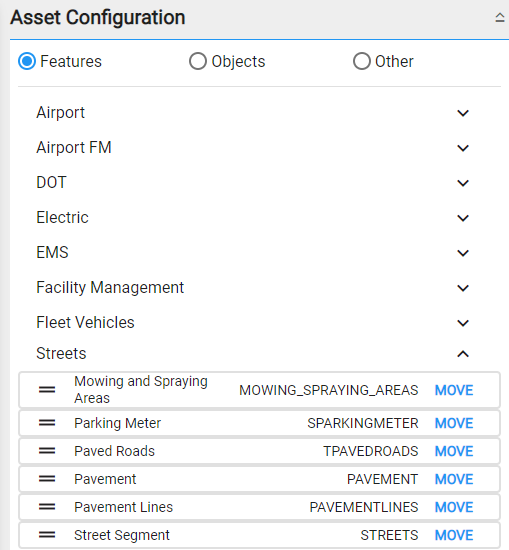Click the Asset Configuration panel title
This screenshot has height=550, width=509.
98,18
